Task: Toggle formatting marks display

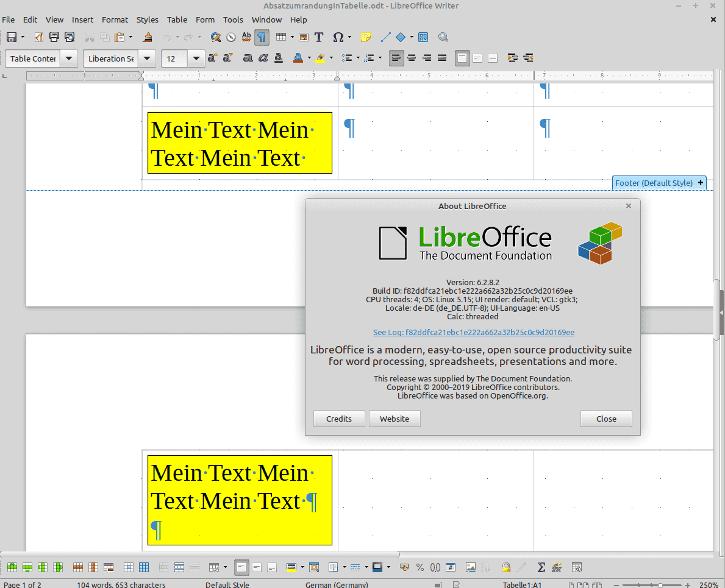Action: coord(262,37)
